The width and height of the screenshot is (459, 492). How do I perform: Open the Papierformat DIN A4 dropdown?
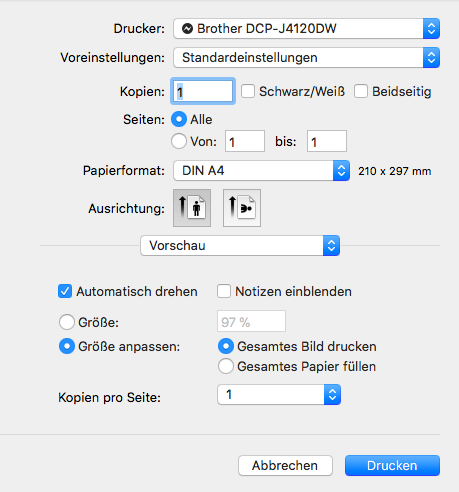click(x=261, y=171)
